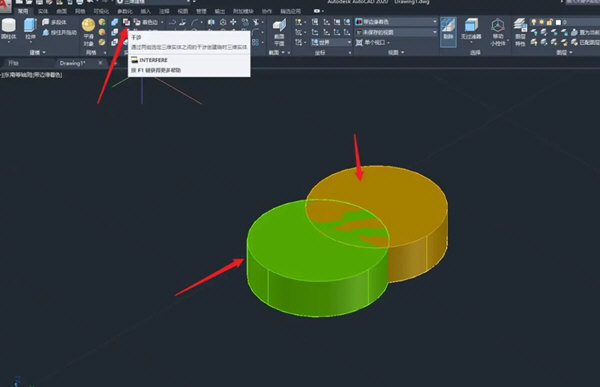The width and height of the screenshot is (600, 387).
Task: Switch to the Surface (曲面) ribbon tab
Action: (x=62, y=11)
